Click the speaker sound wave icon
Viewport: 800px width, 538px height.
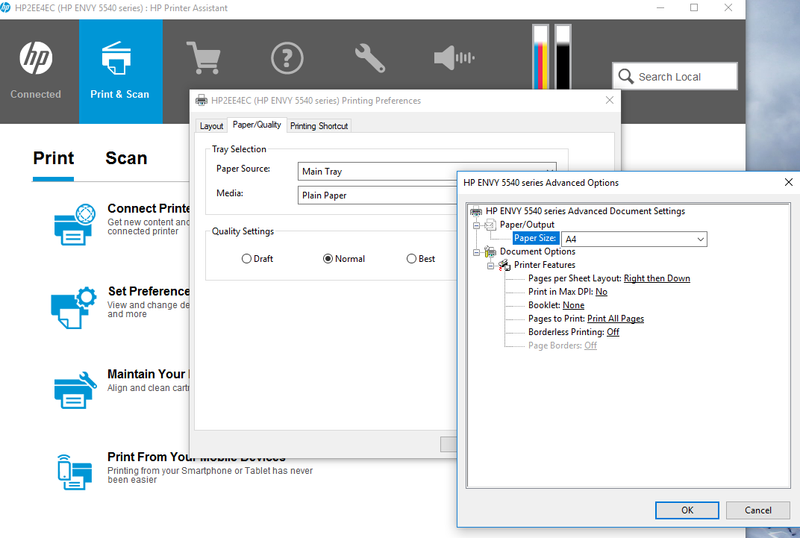(453, 59)
